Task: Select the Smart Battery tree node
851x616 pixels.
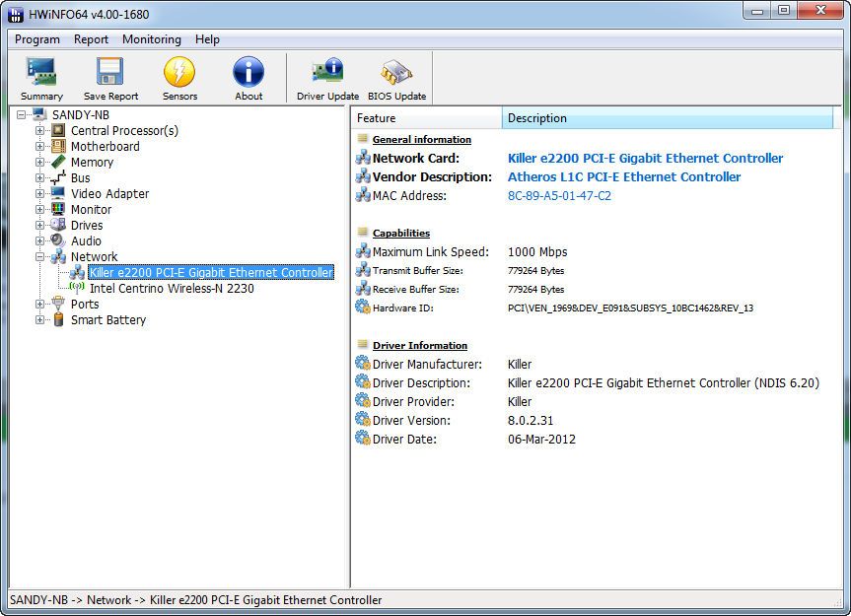Action: tap(107, 320)
